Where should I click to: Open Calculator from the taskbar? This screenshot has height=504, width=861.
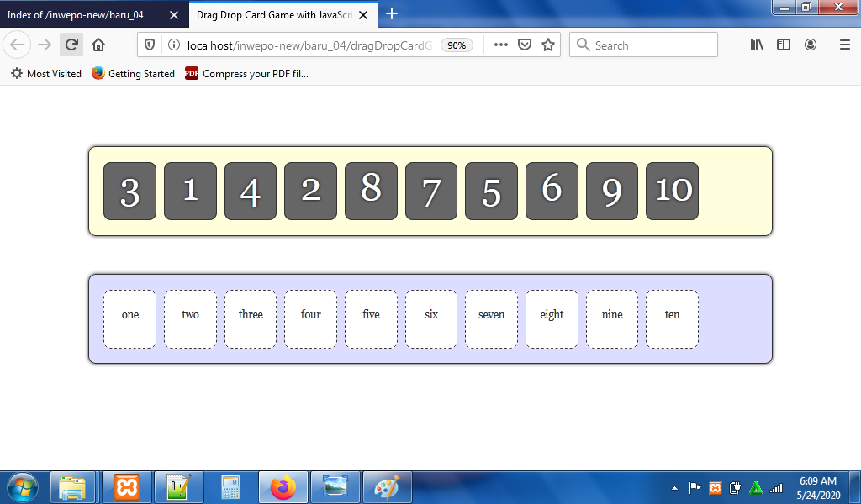point(230,487)
